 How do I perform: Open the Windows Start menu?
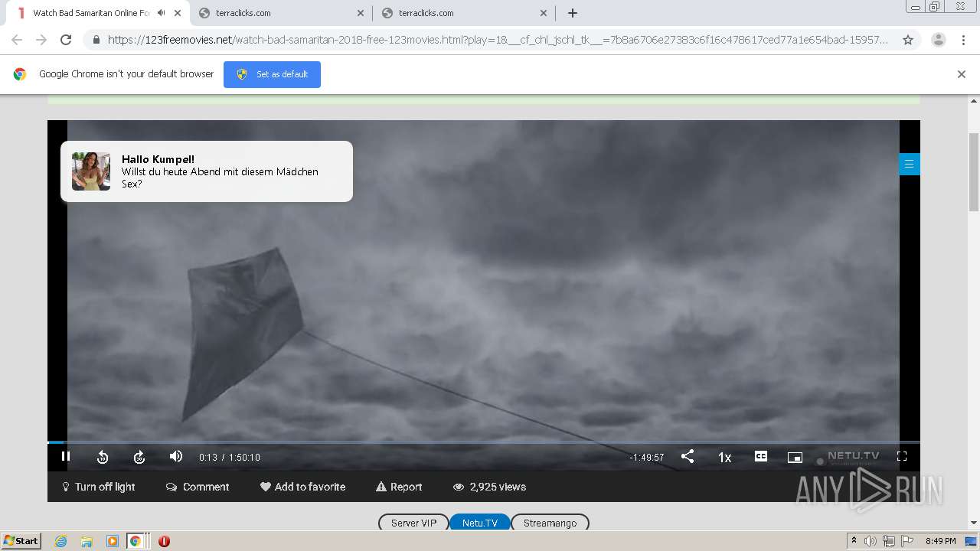point(21,540)
